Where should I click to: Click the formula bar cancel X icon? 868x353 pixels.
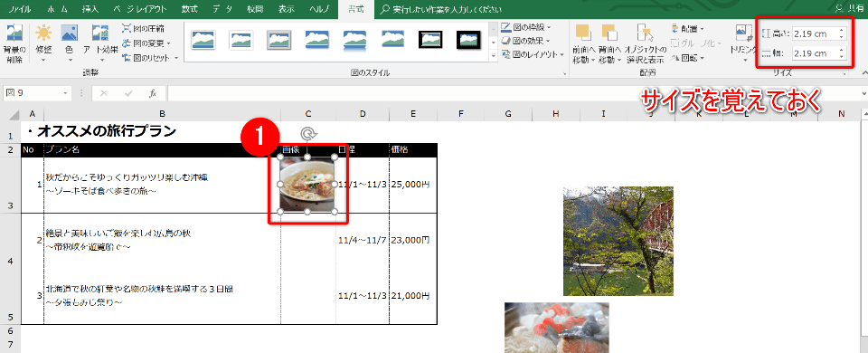coord(103,93)
